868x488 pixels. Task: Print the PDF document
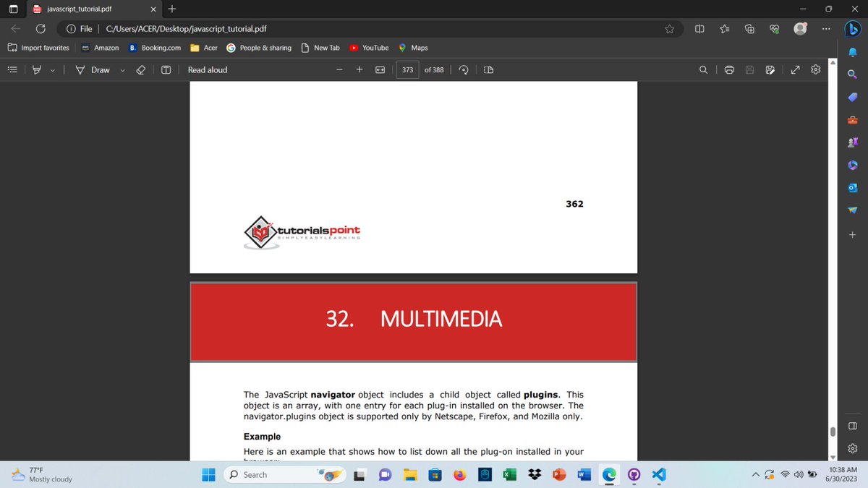[x=729, y=70]
